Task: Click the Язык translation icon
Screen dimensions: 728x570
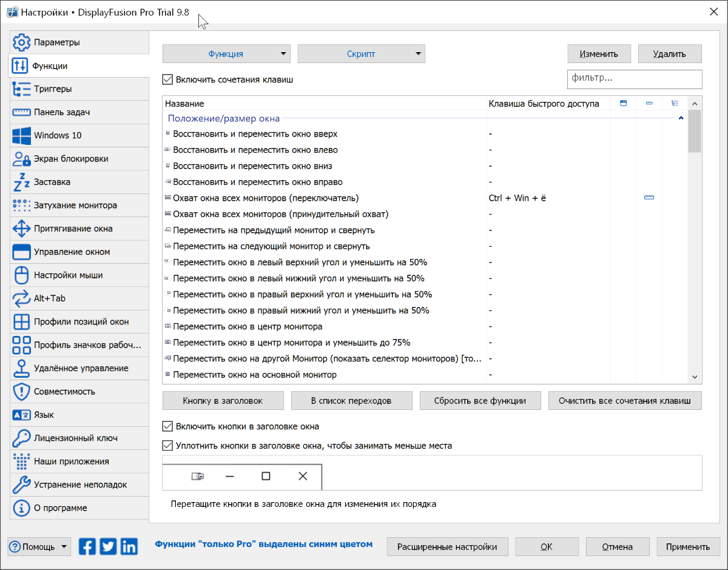Action: click(x=21, y=415)
